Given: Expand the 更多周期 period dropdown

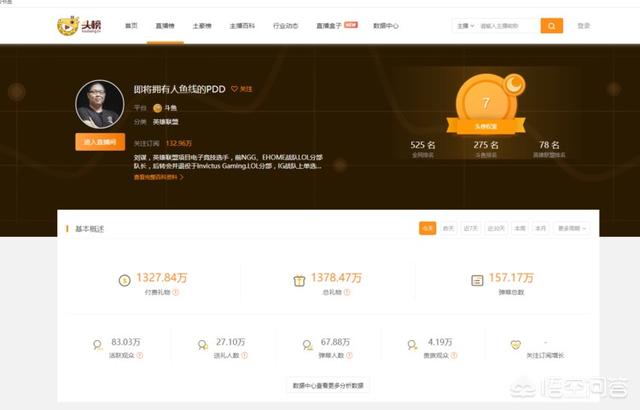Looking at the screenshot, I should click(x=572, y=228).
